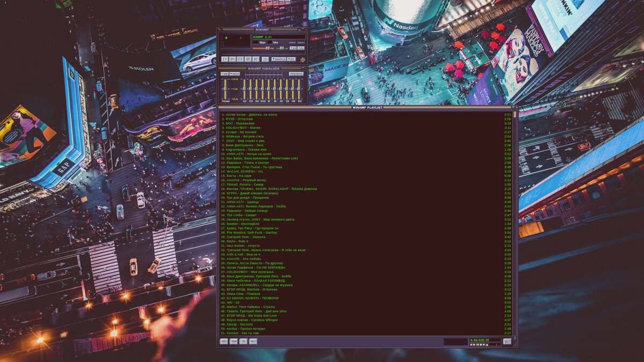
Task: Select track 30 ENZA - Ride it
Action: click(x=366, y=241)
